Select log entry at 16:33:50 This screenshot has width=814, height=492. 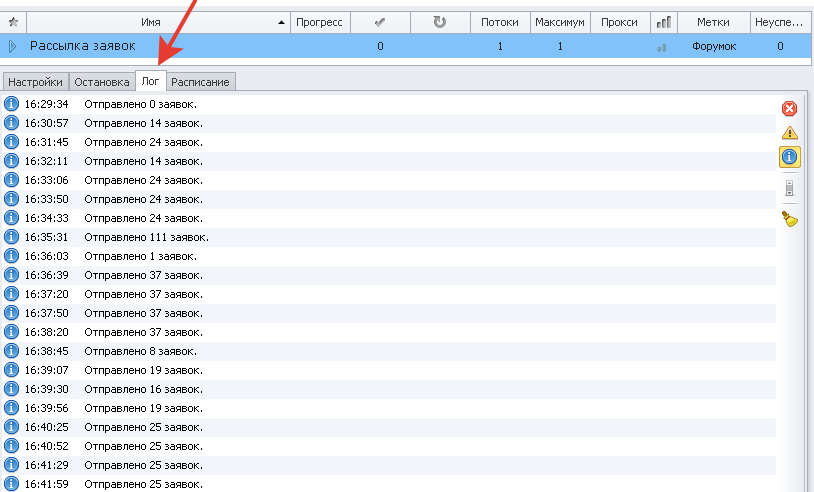click(388, 199)
